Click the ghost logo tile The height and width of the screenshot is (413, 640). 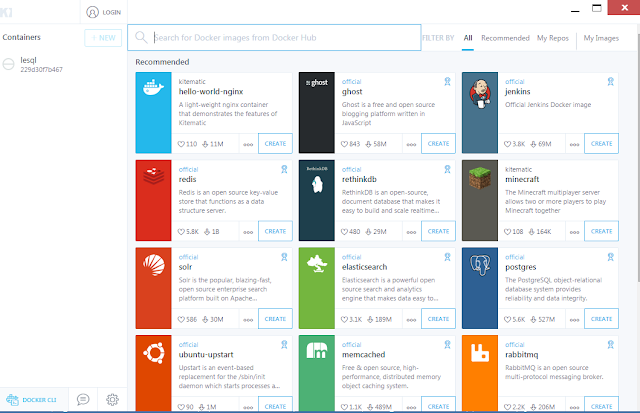coord(317,82)
